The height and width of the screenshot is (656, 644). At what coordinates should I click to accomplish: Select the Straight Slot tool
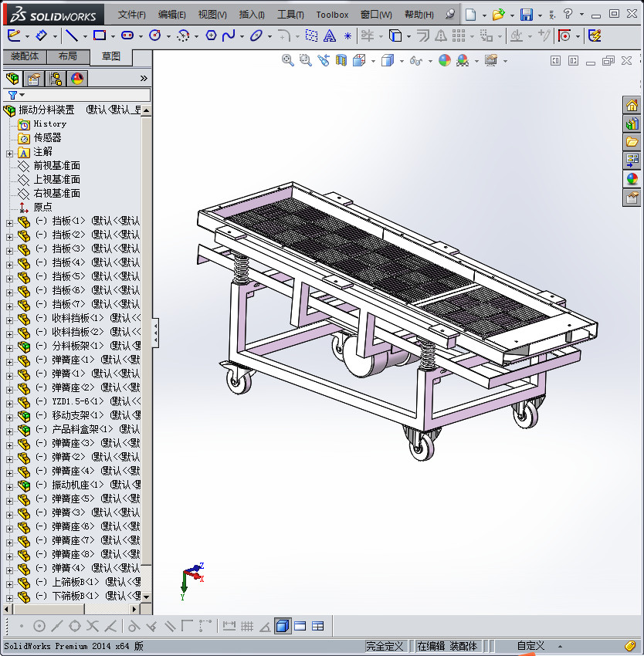click(127, 36)
